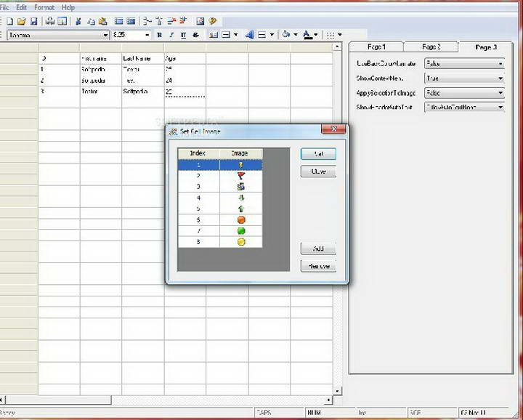Click the Open folder toolbar icon
523x420 pixels.
click(x=22, y=22)
